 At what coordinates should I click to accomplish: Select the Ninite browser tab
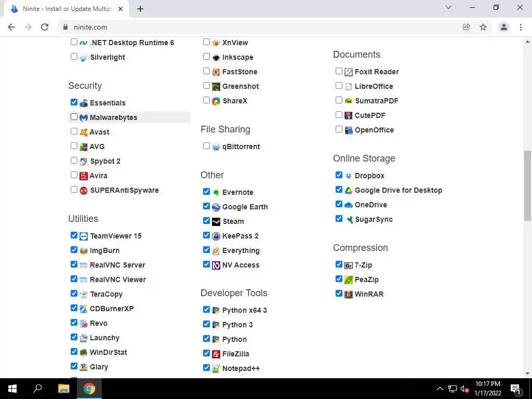click(66, 9)
